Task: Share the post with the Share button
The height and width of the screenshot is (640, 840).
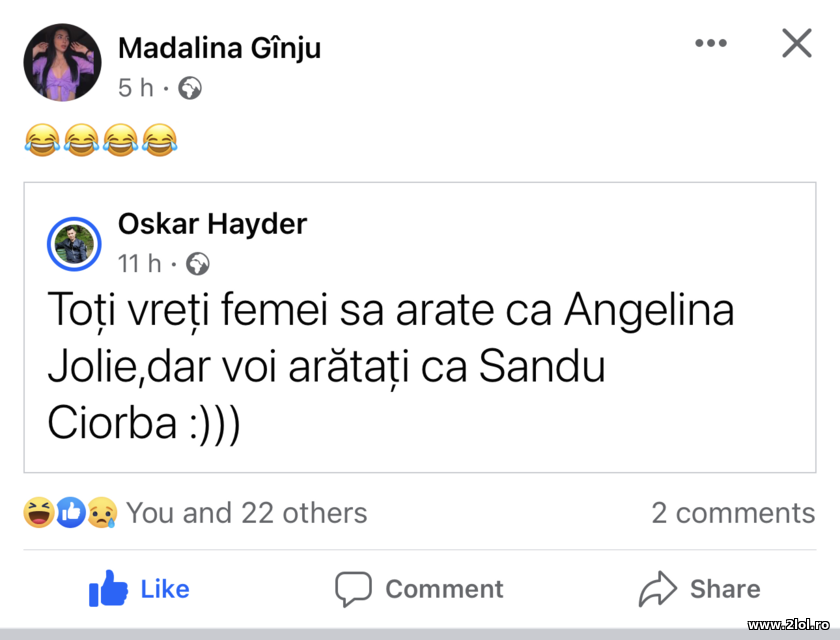Action: [x=700, y=589]
